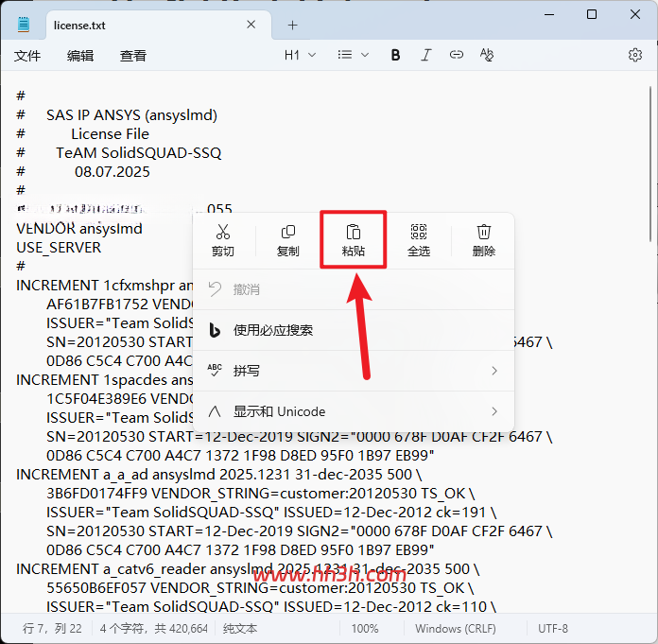Click the 'INCREMENT a_catv6_reader' line
The image size is (658, 644).
[x=248, y=569]
